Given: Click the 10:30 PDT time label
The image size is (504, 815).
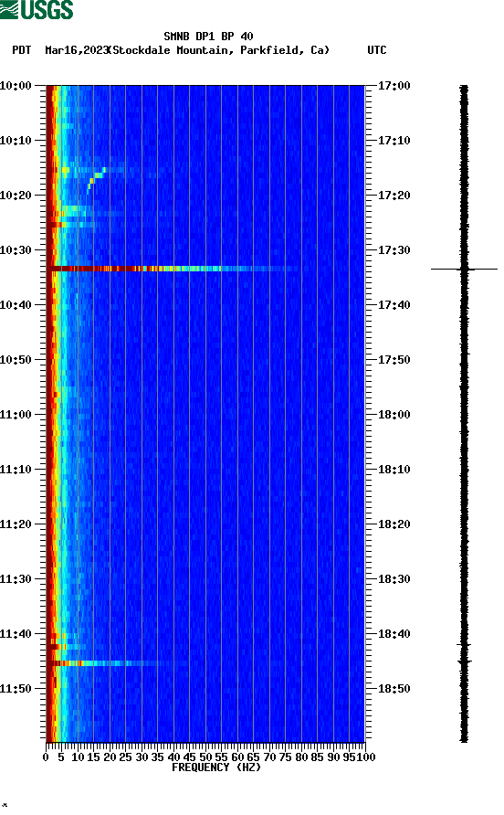Looking at the screenshot, I should point(16,250).
